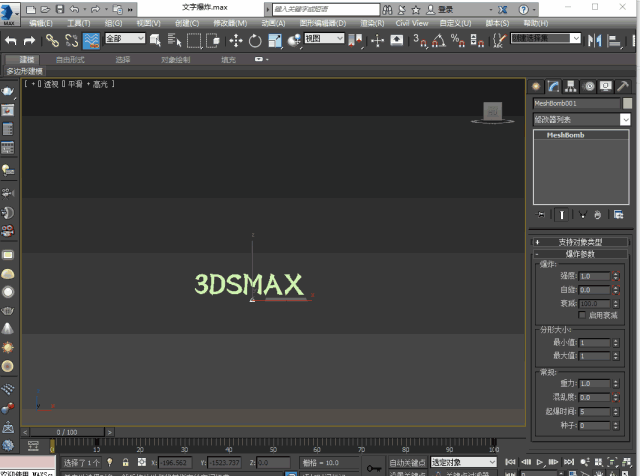Toggle Show End Result button
This screenshot has height=476, width=640.
[x=562, y=215]
